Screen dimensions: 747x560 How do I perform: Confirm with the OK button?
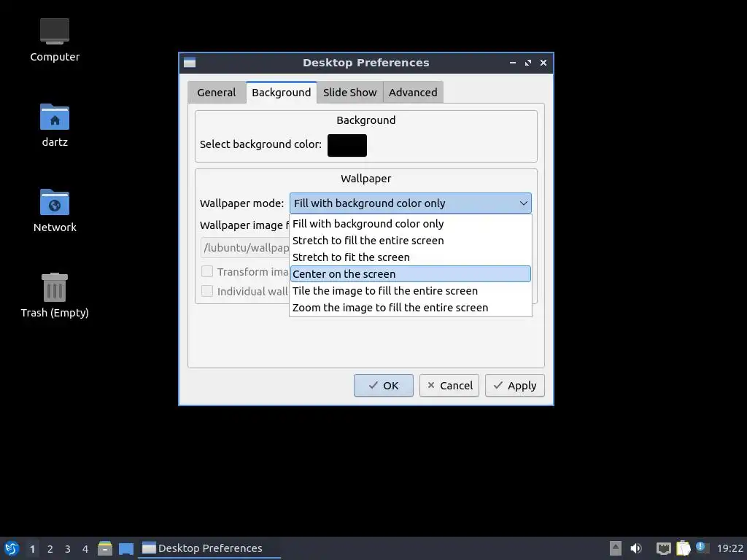(383, 385)
